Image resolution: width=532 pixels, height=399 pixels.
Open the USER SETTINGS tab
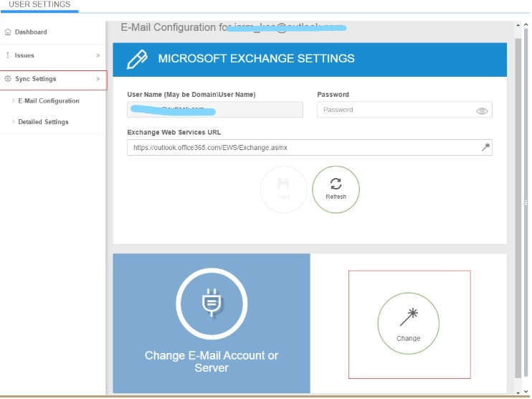coord(39,5)
